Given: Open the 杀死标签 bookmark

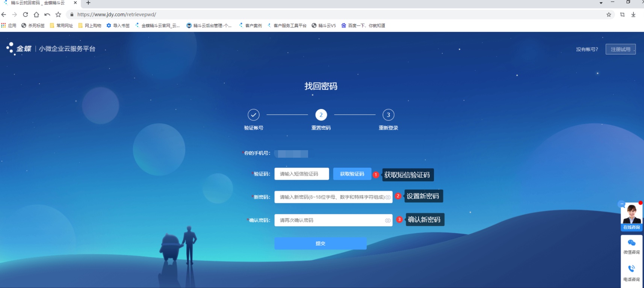Looking at the screenshot, I should 33,26.
